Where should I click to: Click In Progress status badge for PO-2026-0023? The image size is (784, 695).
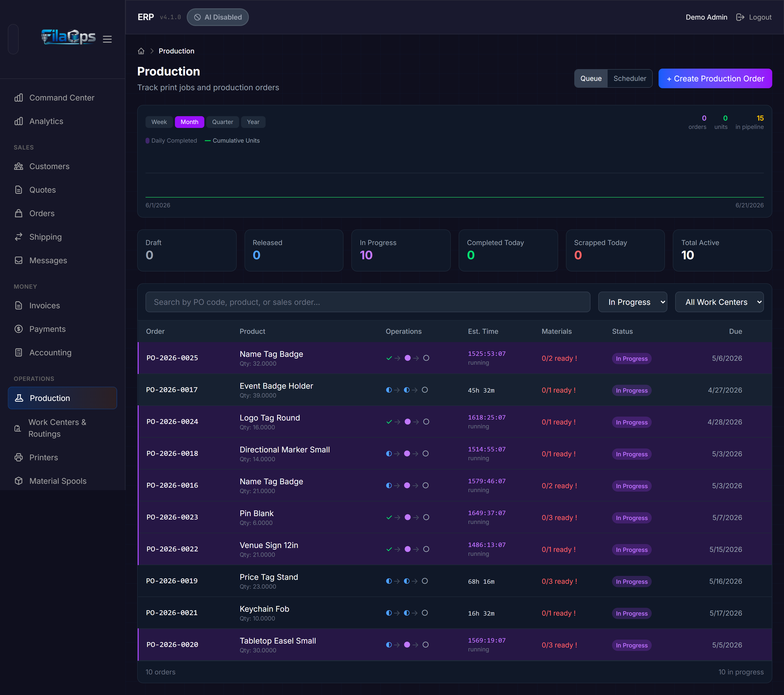[632, 518]
